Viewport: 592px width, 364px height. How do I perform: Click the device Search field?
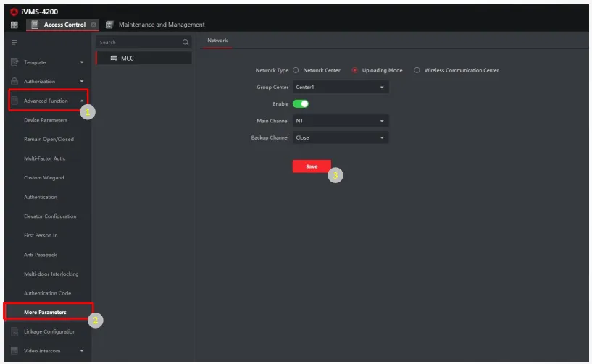[138, 43]
